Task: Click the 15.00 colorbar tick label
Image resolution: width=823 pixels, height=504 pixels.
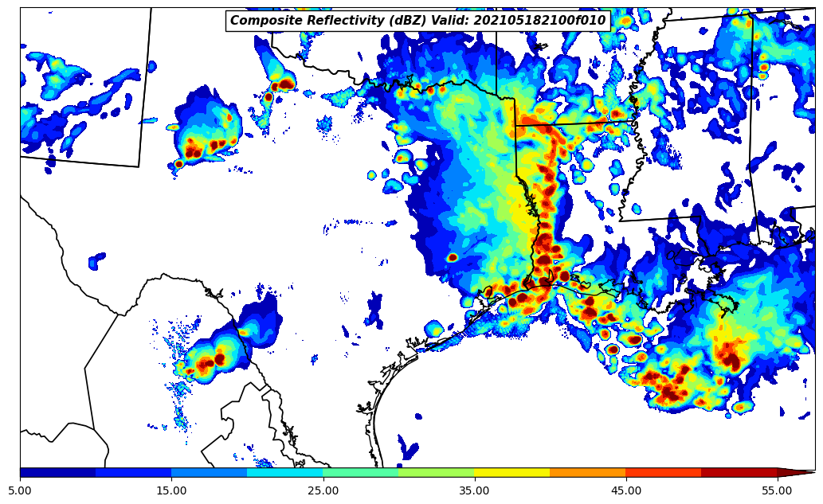Action: [x=171, y=490]
